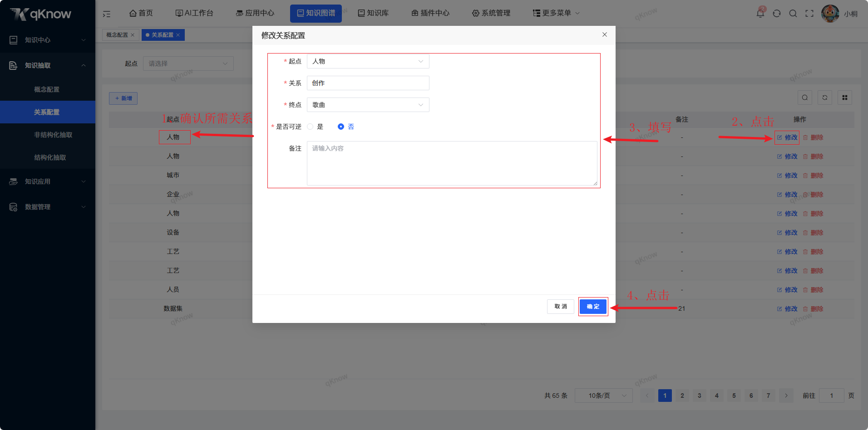Click next page arrow
This screenshot has width=868, height=430.
click(786, 396)
